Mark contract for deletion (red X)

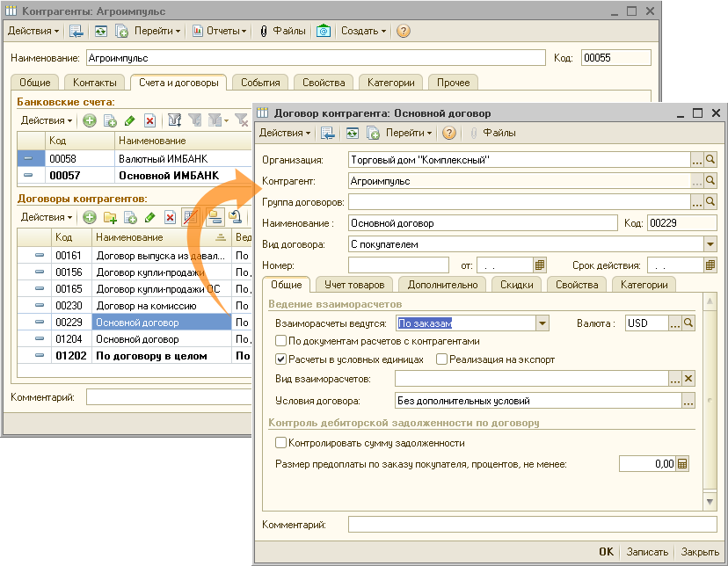point(170,217)
